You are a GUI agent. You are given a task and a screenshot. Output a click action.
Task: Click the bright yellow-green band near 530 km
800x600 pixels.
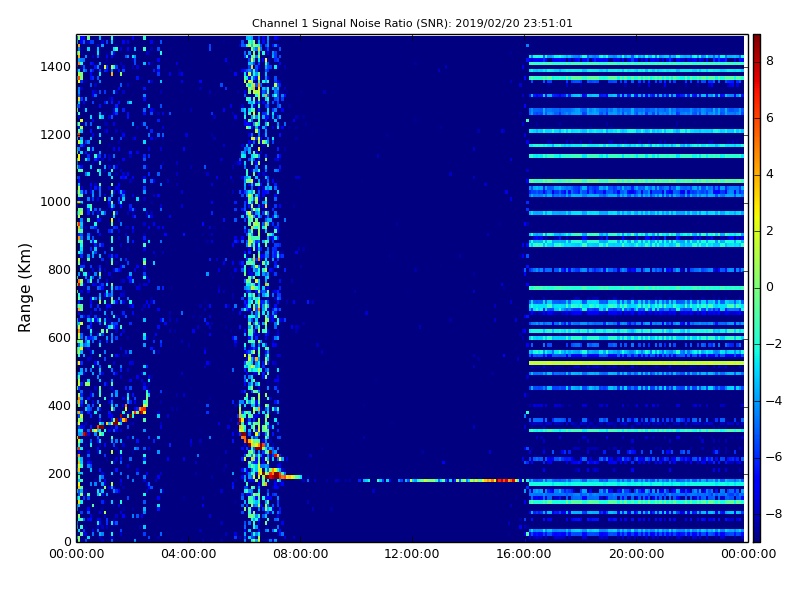click(636, 363)
